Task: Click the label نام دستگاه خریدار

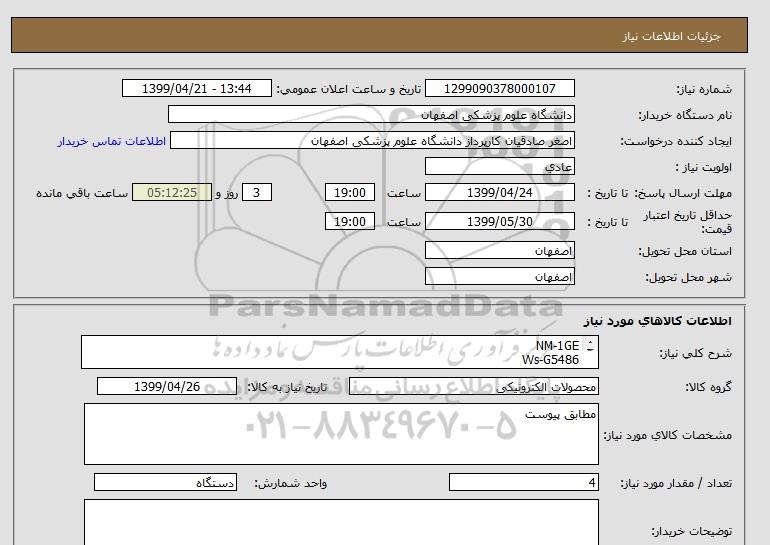Action: (x=685, y=115)
